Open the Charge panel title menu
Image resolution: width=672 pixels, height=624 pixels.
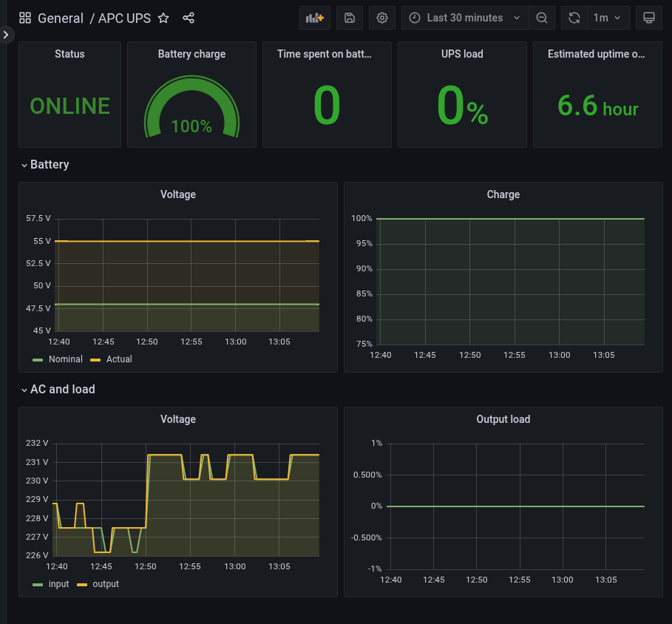point(503,194)
